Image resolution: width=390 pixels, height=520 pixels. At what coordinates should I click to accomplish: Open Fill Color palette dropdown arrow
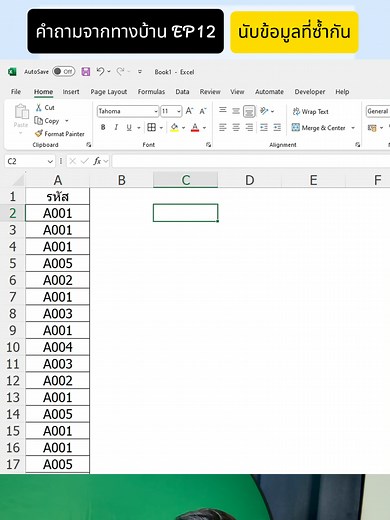[x=184, y=128]
